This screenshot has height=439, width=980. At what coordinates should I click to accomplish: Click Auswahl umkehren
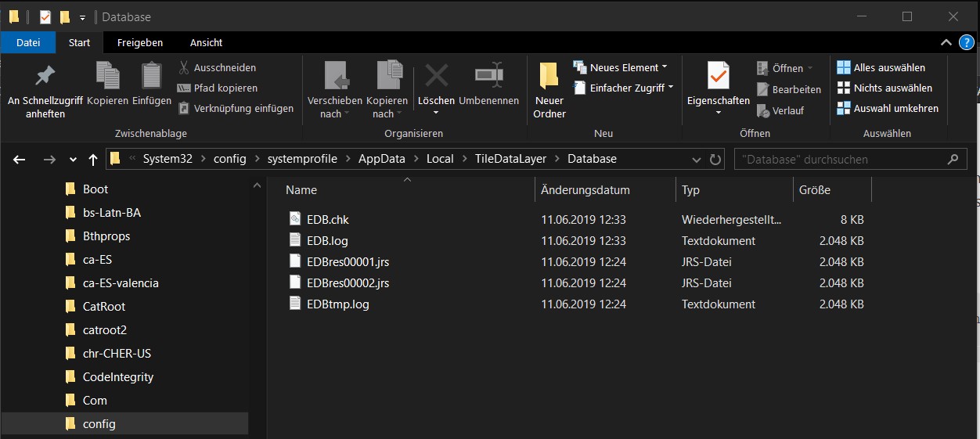click(888, 109)
